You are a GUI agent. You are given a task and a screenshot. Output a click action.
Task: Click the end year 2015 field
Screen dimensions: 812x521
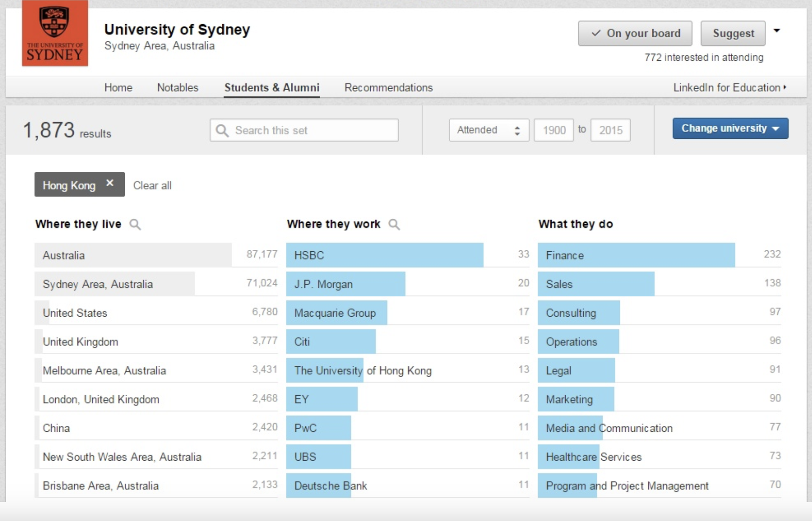pyautogui.click(x=610, y=130)
